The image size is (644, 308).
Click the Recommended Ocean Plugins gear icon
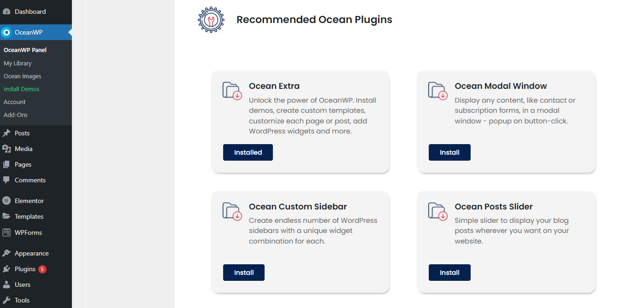coord(211,20)
